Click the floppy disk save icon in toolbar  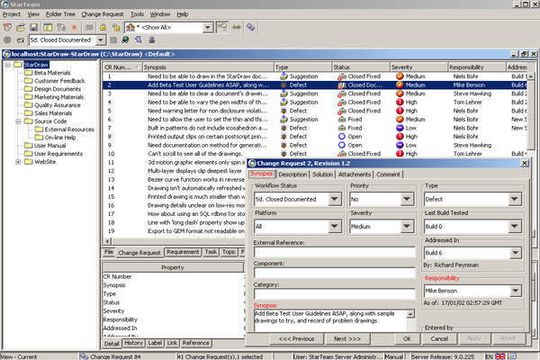click(34, 27)
